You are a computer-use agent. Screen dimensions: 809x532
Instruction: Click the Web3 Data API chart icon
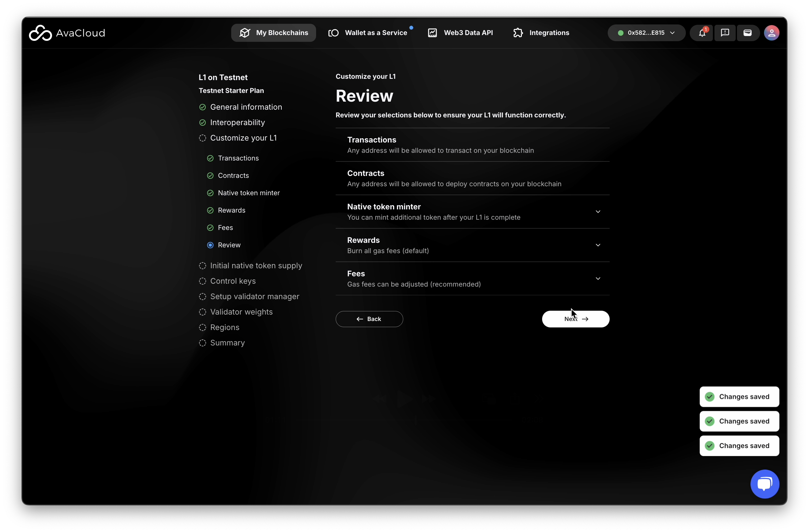(432, 33)
